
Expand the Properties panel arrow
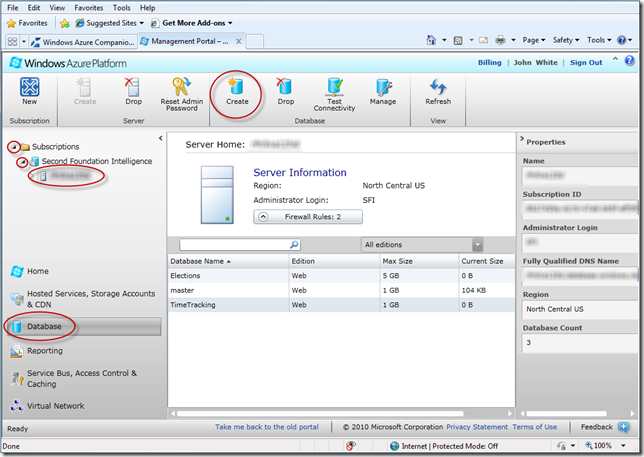(522, 139)
